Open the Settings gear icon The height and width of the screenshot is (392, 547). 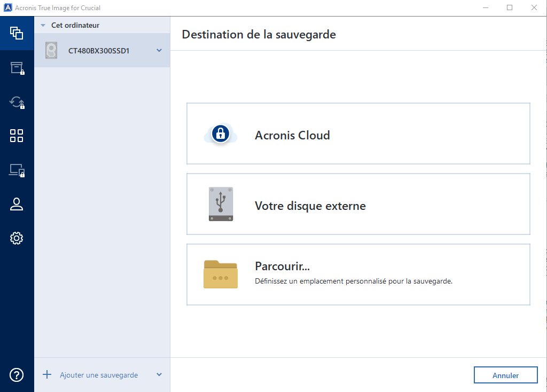pyautogui.click(x=17, y=238)
